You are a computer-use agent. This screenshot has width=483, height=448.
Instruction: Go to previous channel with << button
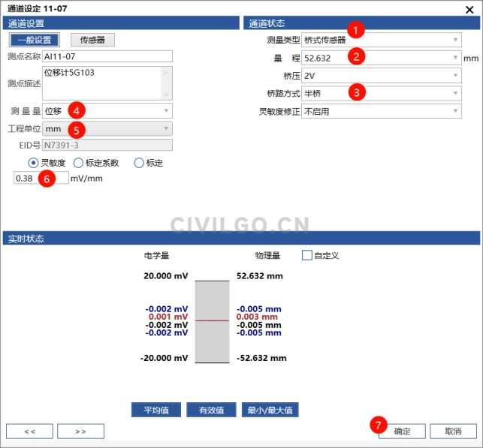tap(29, 431)
